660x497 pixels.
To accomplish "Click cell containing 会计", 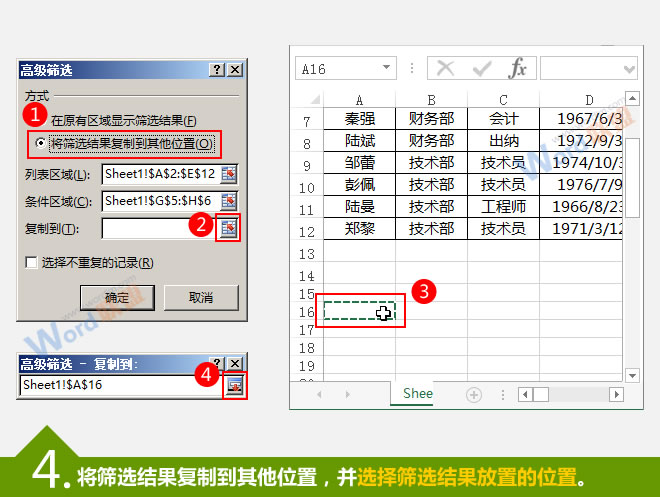I will click(x=503, y=119).
